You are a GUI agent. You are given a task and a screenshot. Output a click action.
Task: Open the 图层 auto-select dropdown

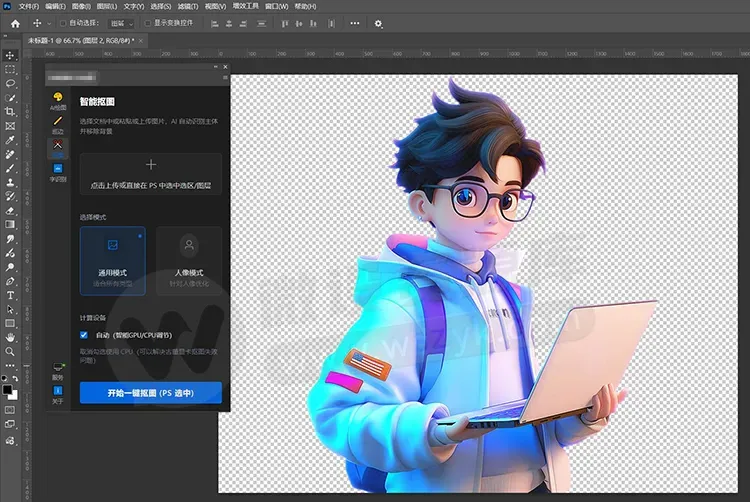(121, 23)
